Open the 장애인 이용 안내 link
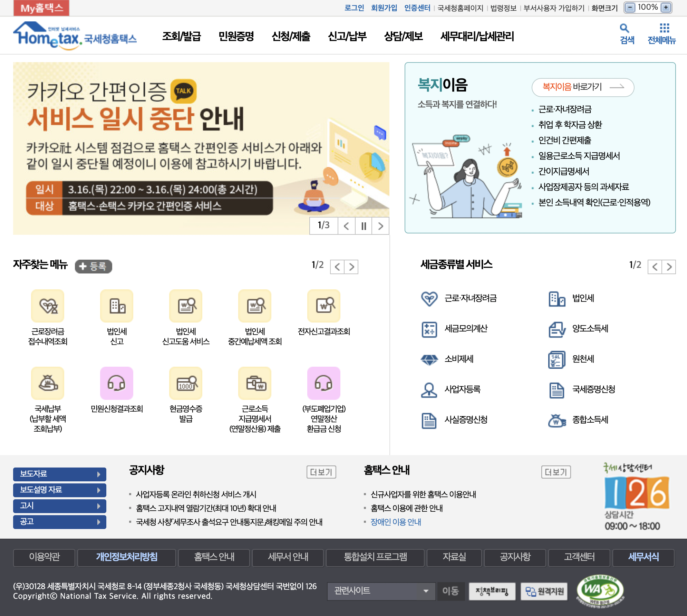687x616 pixels. (x=396, y=522)
